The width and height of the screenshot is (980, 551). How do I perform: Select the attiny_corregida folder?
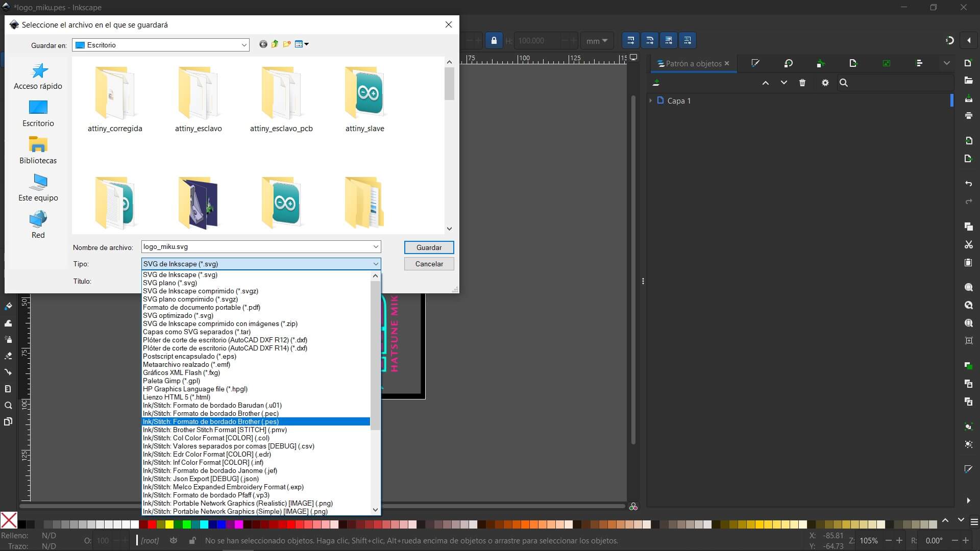point(115,99)
